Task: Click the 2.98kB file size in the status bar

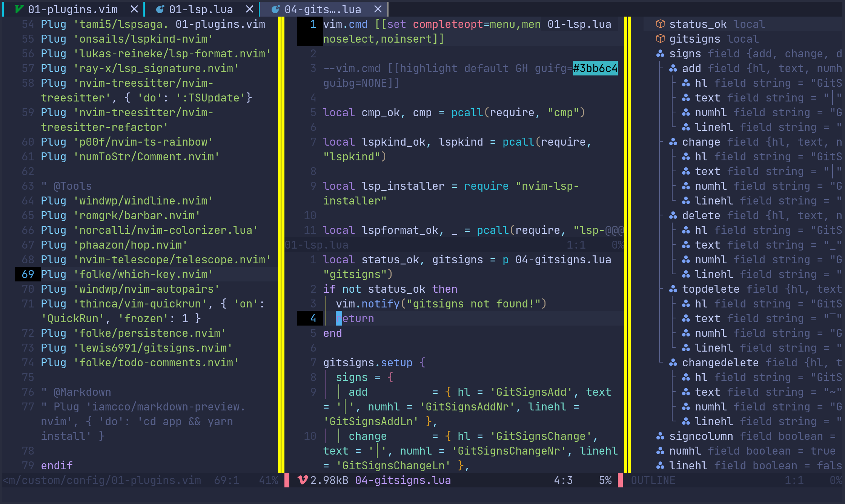Action: click(329, 480)
